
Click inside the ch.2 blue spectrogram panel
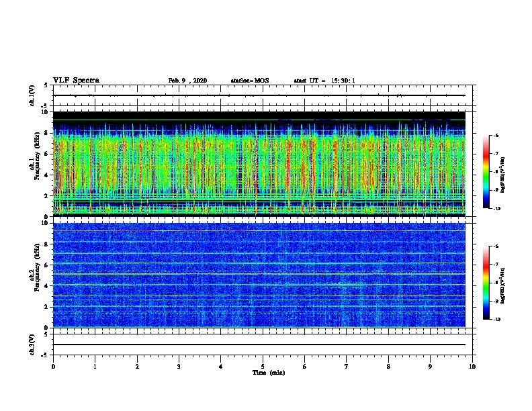pos(259,275)
